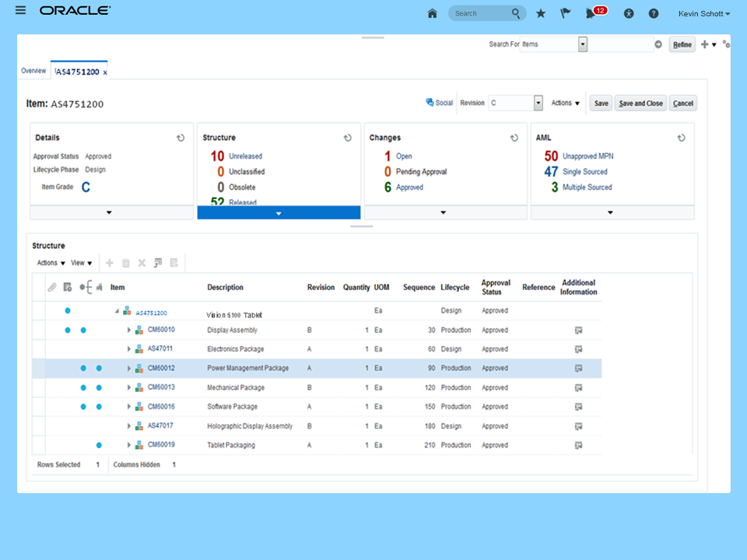The height and width of the screenshot is (560, 747).
Task: Click Save and Close
Action: pos(640,103)
